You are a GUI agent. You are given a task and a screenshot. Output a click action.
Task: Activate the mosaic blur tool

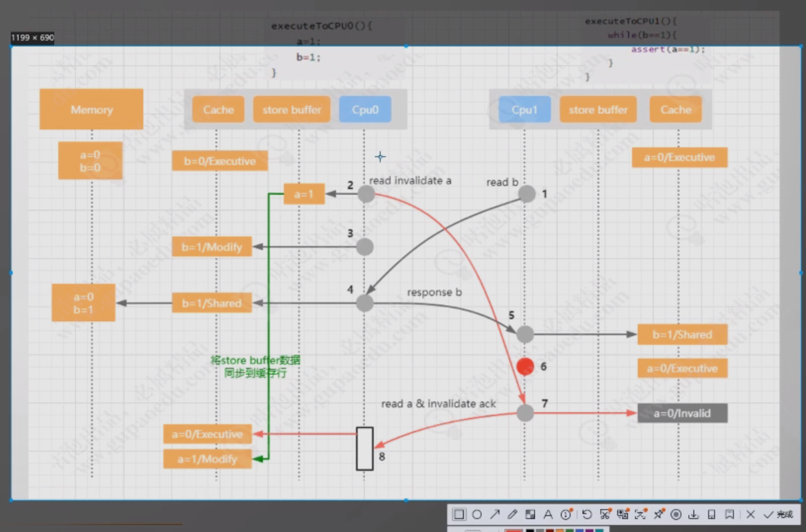coord(530,514)
